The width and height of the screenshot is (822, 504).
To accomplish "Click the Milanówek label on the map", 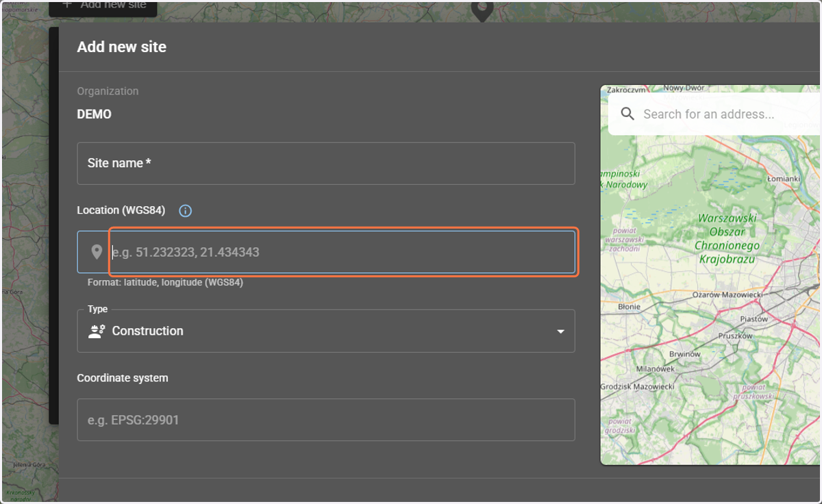I will [x=656, y=368].
